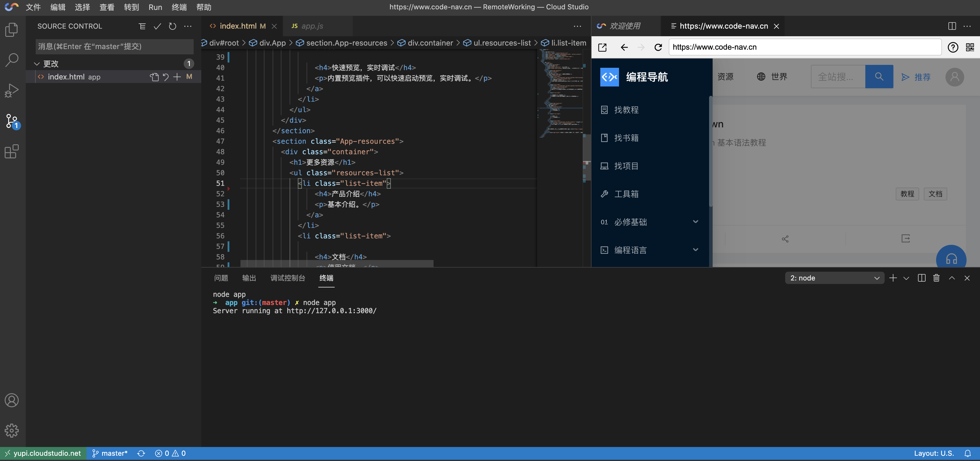The width and height of the screenshot is (980, 461).
Task: Toggle split terminal view
Action: [921, 278]
